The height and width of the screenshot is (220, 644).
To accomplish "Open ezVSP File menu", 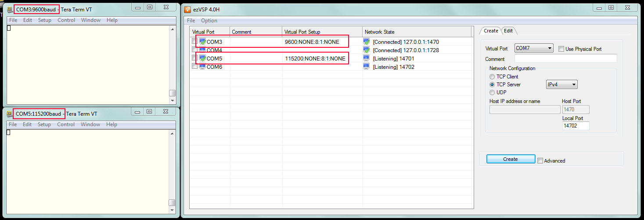I will click(191, 21).
